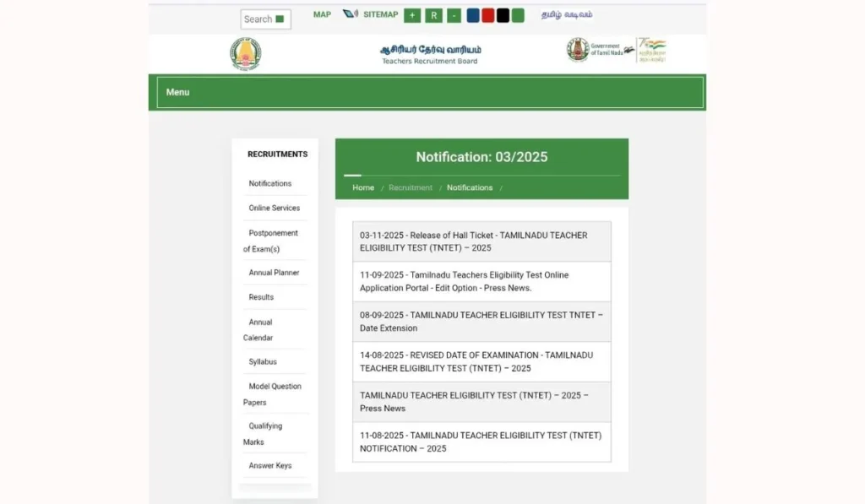Increase font size with the + icon
Screen dimensions: 865x504
[412, 15]
